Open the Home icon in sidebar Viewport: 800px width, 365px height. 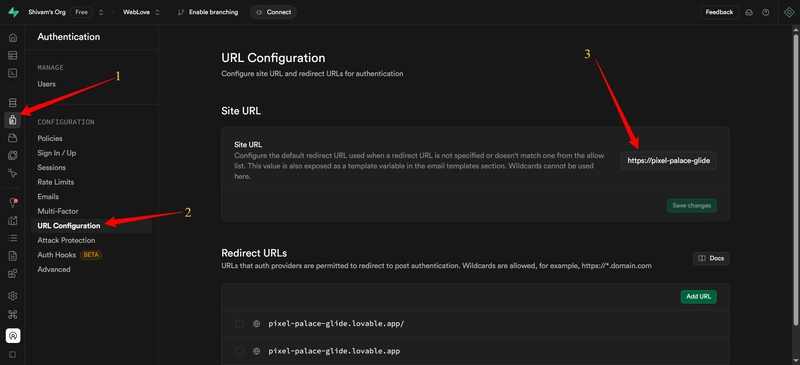pos(13,37)
